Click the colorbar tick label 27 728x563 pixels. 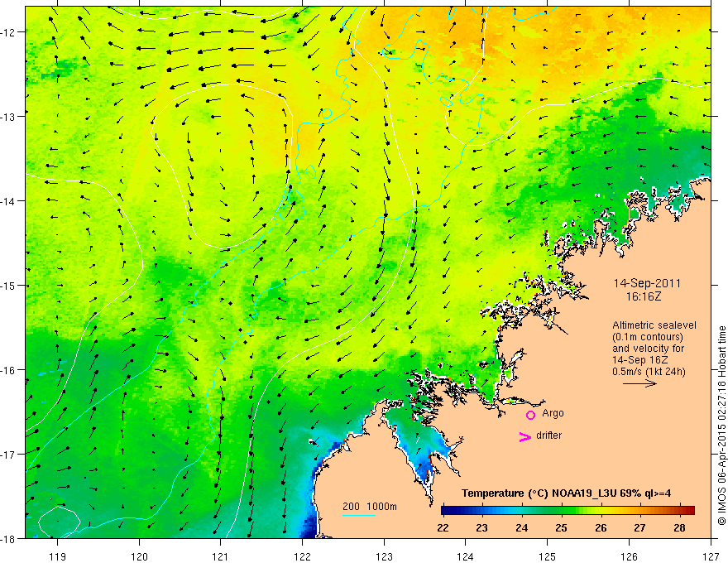[639, 528]
